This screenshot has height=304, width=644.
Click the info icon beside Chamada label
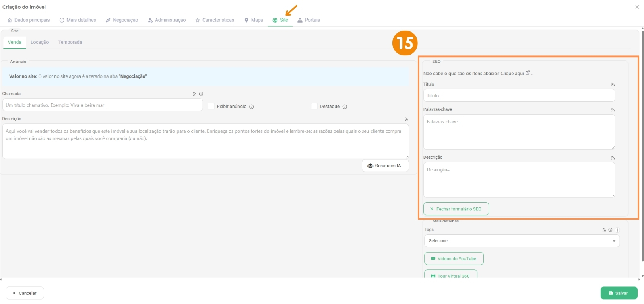201,94
